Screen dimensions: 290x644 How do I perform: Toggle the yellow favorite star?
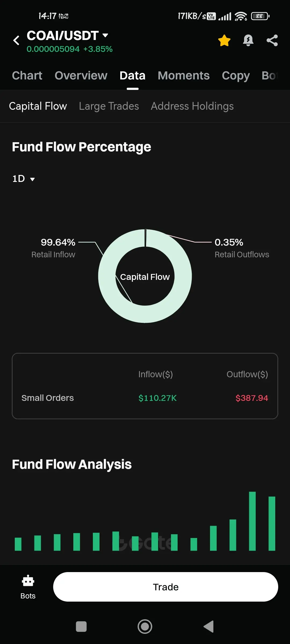click(224, 41)
